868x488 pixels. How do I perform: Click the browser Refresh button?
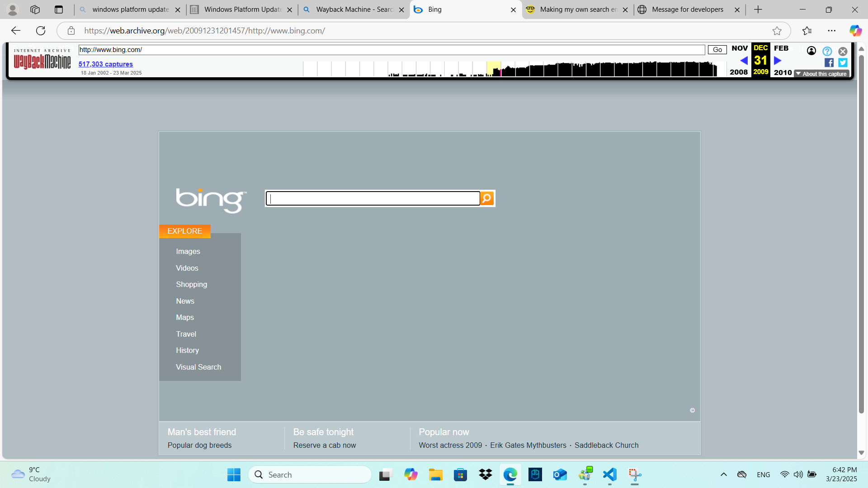coord(41,31)
